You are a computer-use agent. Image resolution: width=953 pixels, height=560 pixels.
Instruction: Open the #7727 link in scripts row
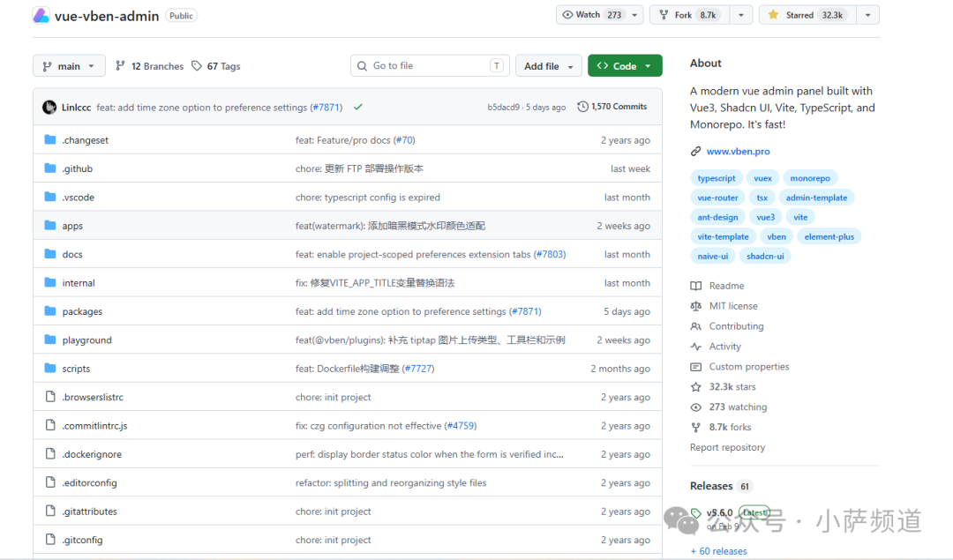point(418,369)
